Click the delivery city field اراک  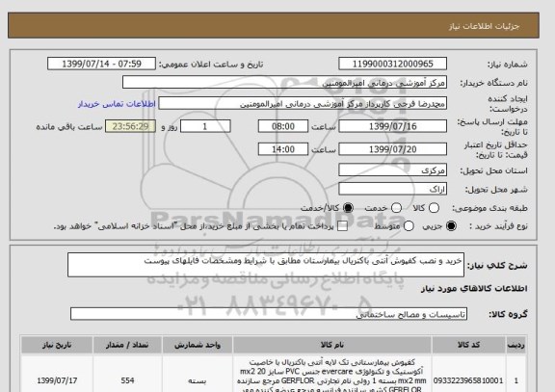[392, 189]
